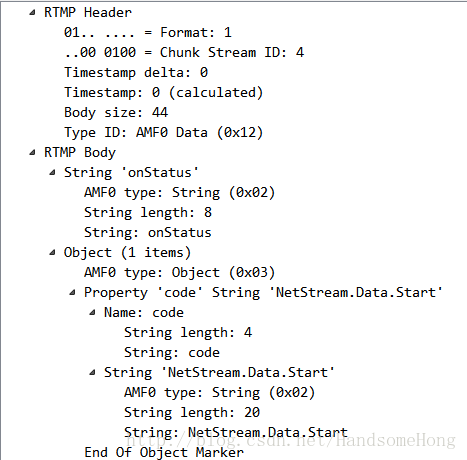Select the Timestamp: 0 (calculated) row
This screenshot has width=467, height=460.
click(164, 93)
